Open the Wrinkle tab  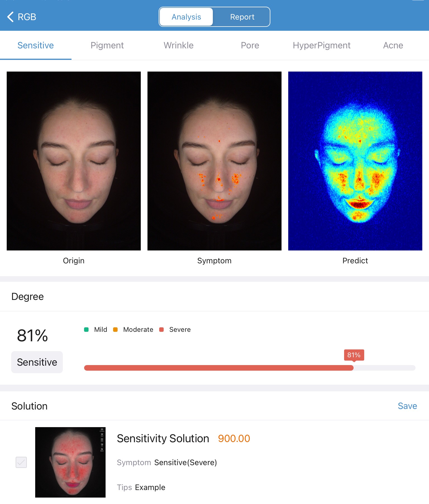coord(179,45)
